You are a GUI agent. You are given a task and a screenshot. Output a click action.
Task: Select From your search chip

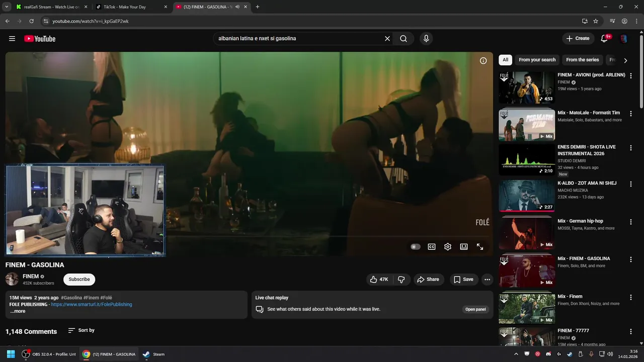(537, 60)
